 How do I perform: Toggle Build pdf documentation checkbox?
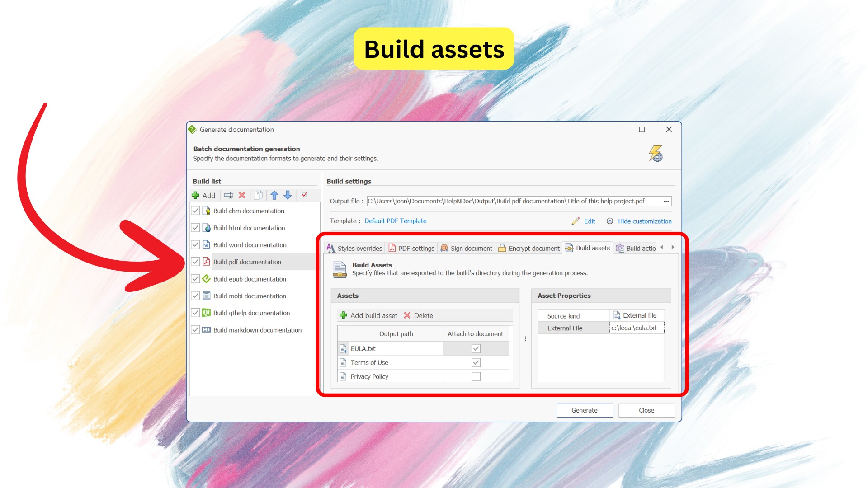[x=195, y=262]
